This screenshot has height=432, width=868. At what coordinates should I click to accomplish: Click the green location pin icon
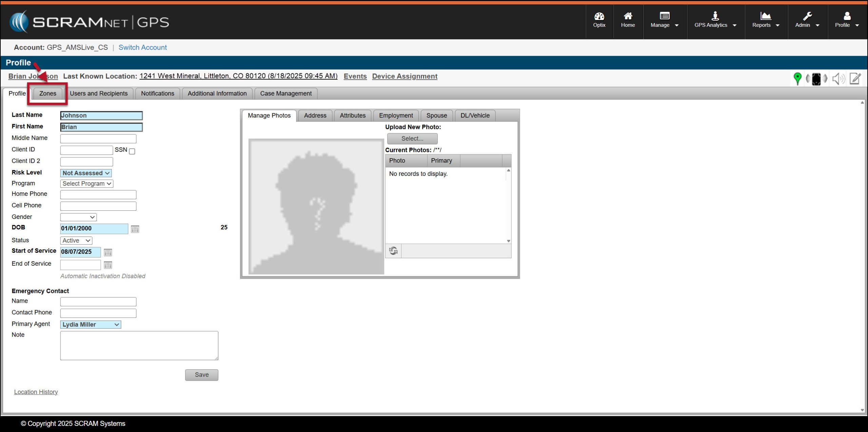coord(797,78)
